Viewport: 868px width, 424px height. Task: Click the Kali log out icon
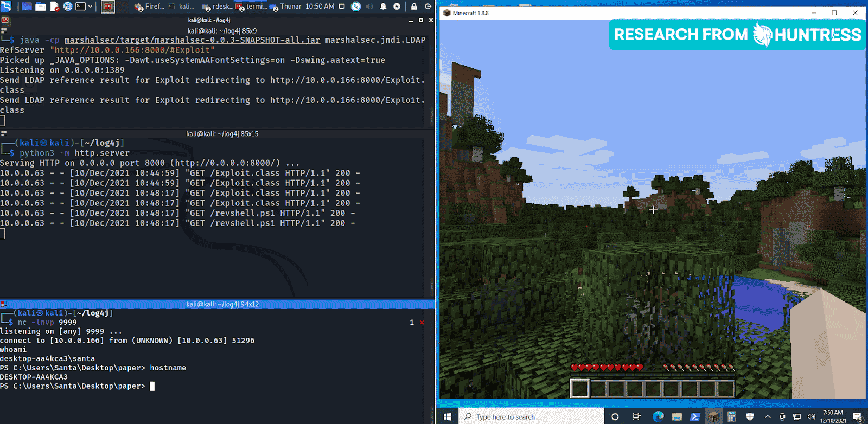tap(427, 7)
